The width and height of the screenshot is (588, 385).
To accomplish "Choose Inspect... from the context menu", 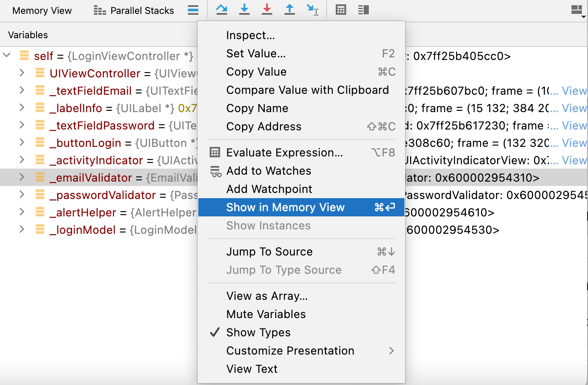I will (301, 35).
